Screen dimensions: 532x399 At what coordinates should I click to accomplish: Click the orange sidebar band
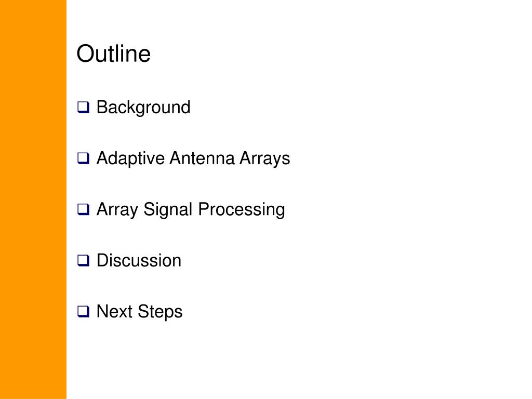click(x=33, y=199)
